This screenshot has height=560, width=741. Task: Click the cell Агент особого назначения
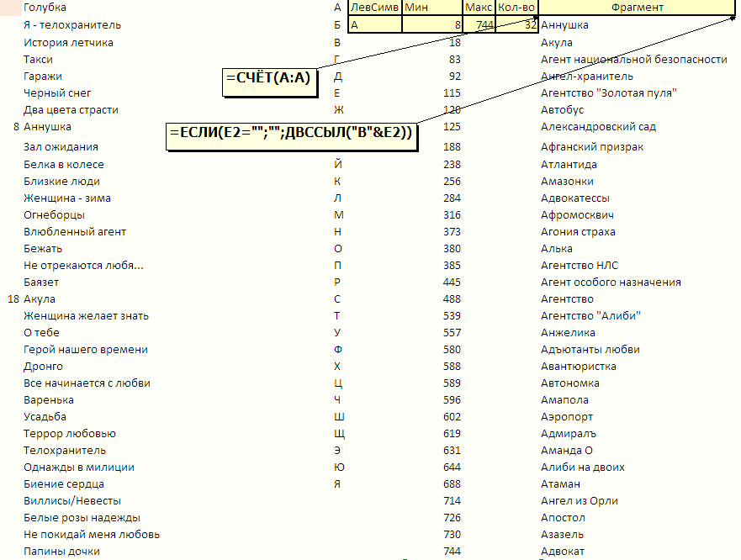point(611,283)
